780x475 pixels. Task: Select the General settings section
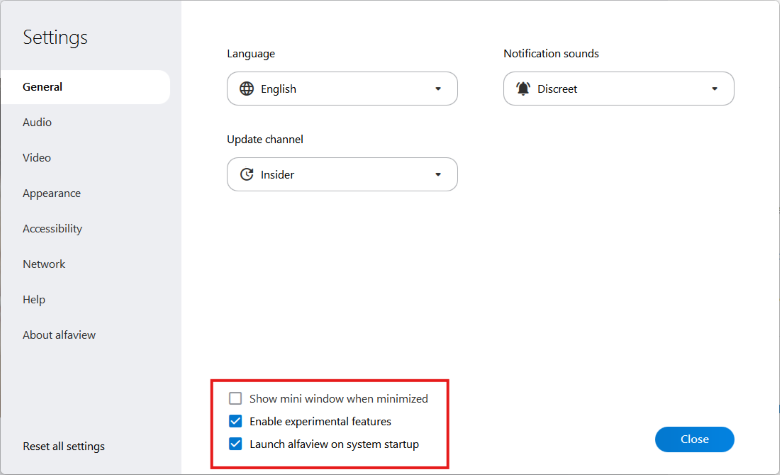pos(43,87)
